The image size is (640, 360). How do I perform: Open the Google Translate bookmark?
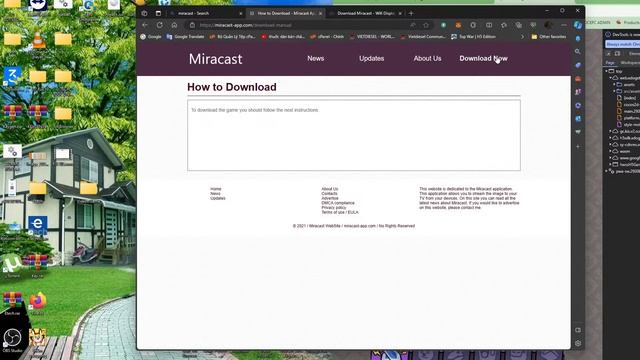(x=185, y=37)
